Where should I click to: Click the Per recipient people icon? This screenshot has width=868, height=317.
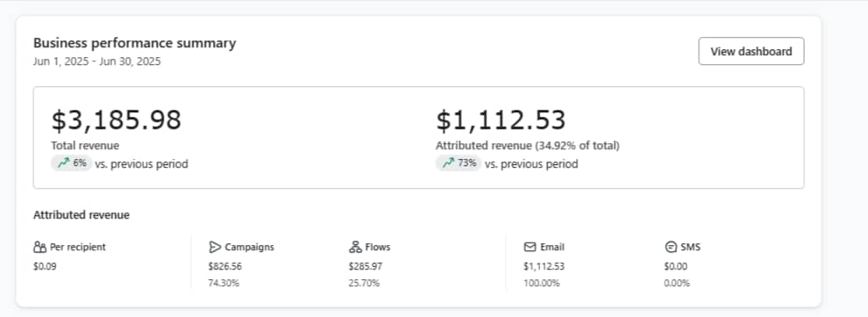tap(39, 247)
